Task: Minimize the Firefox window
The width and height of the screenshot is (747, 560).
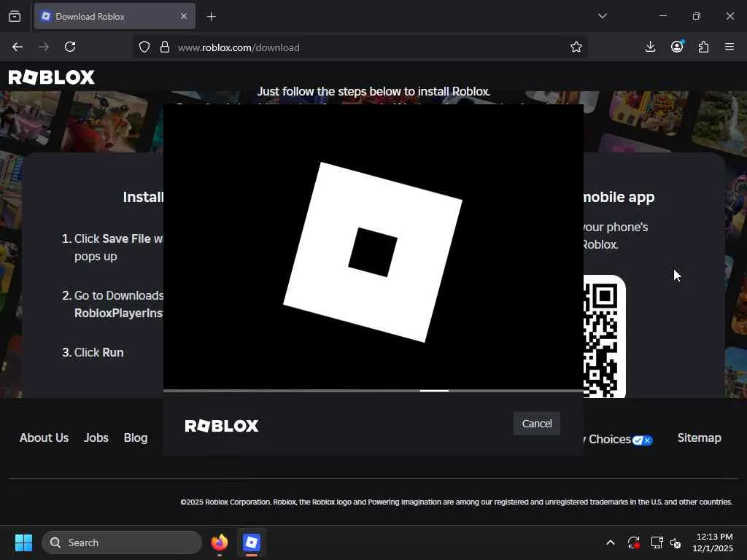Action: (x=662, y=16)
